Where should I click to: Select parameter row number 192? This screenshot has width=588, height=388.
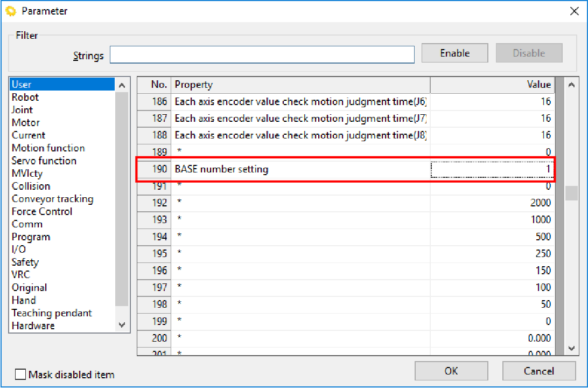159,203
